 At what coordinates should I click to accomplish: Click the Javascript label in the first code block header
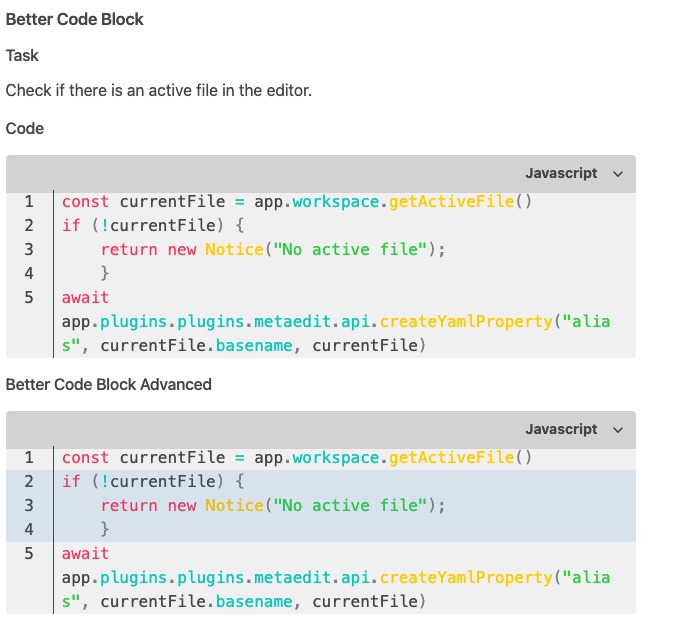pos(561,174)
